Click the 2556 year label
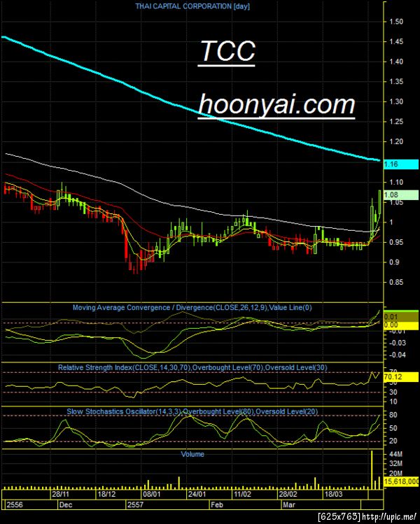Viewport: 420px width, 524px height. coord(15,504)
